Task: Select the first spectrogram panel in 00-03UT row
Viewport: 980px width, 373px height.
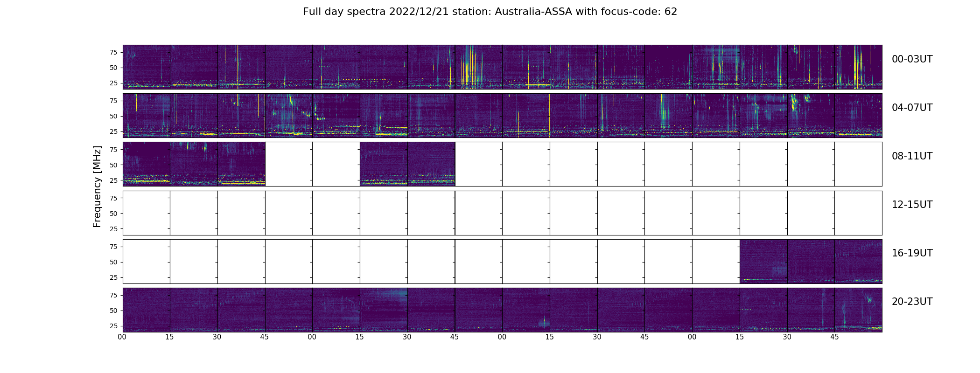Action: pyautogui.click(x=147, y=67)
